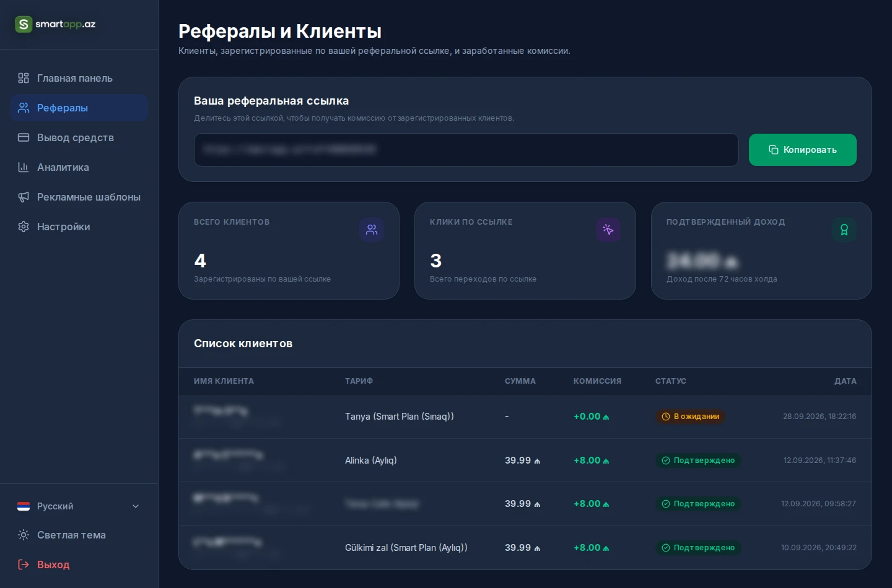Click the Имя клиента column header
This screenshot has width=892, height=588.
click(224, 381)
